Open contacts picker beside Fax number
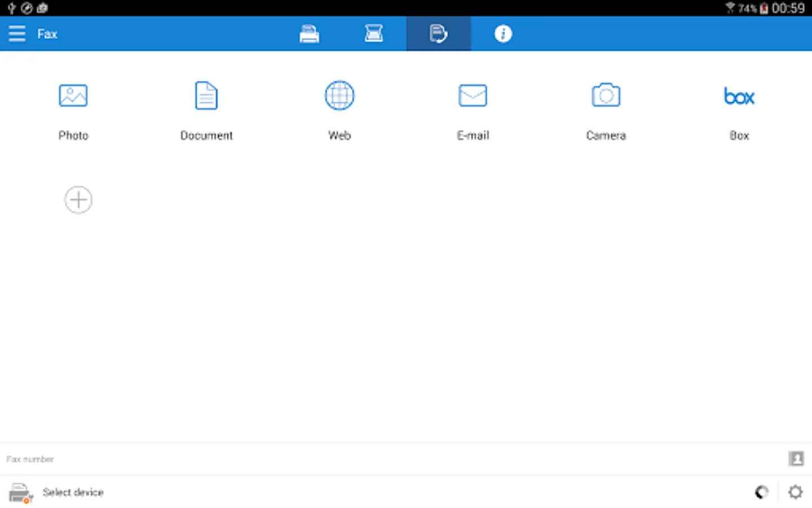Viewport: 812px width, 508px height. 796,459
